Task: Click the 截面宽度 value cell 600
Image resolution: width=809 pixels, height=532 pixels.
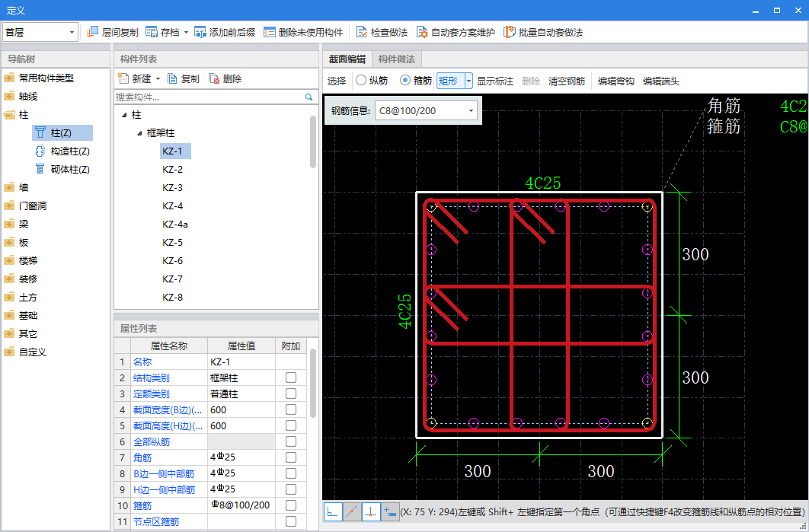Action: pos(241,409)
